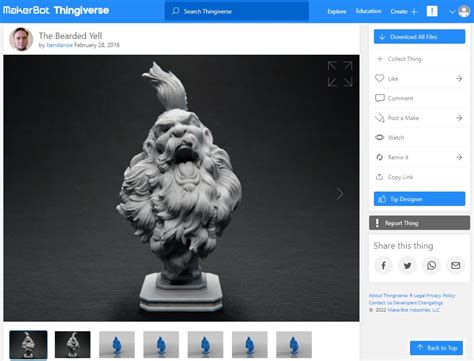Click the Copy Link share icon
The width and height of the screenshot is (474, 361).
point(379,177)
